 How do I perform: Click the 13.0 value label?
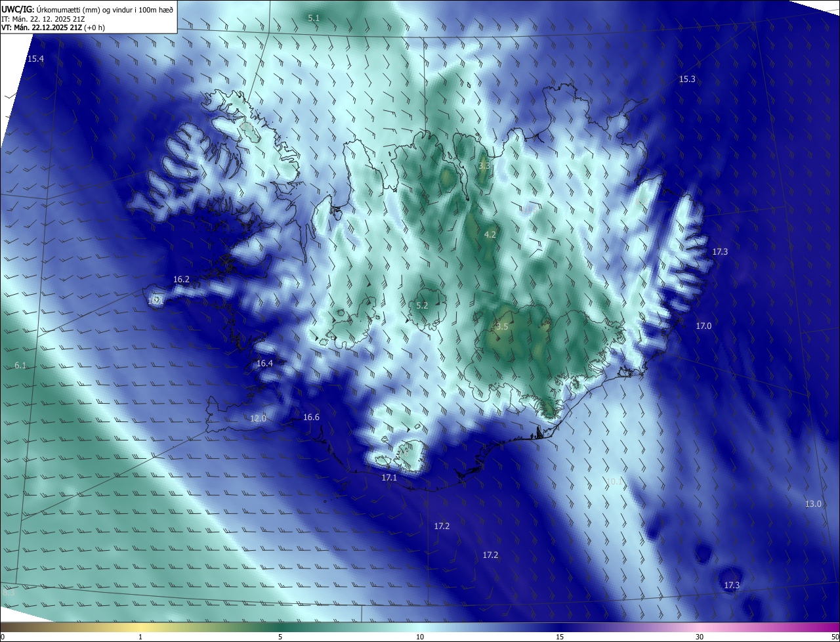click(813, 503)
